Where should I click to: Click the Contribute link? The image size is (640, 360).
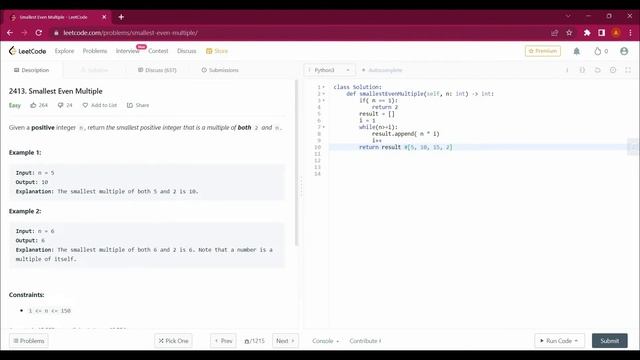point(365,341)
